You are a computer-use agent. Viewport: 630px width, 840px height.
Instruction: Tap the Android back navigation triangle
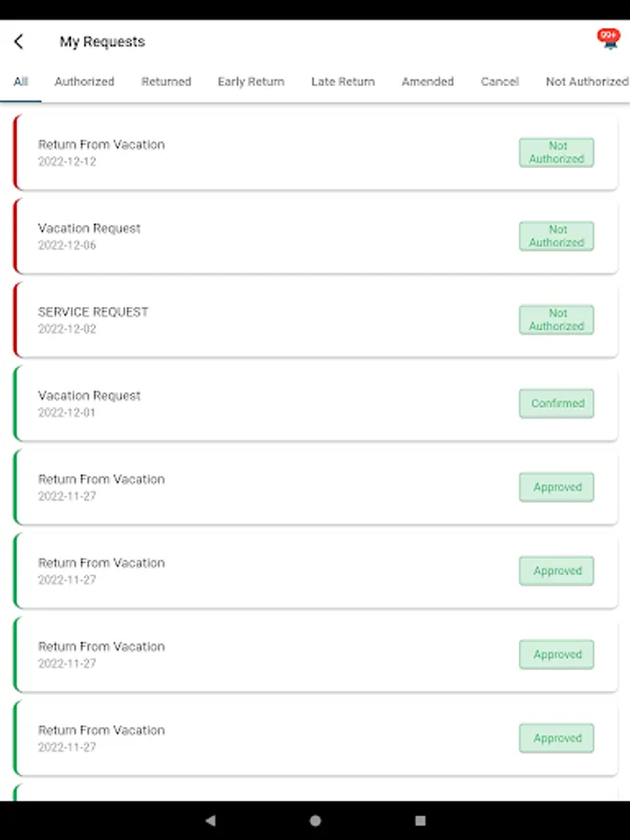[211, 820]
